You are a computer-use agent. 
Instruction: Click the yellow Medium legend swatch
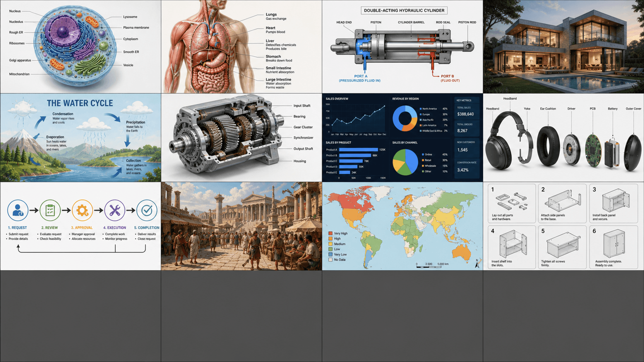pos(330,244)
